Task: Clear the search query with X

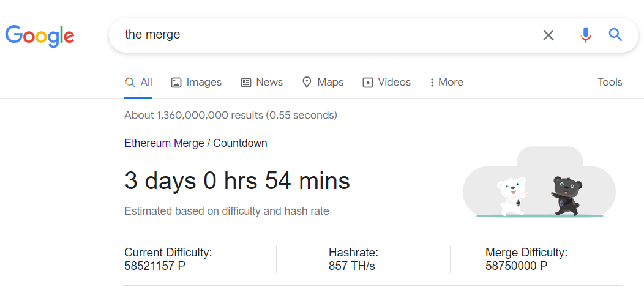Action: [549, 35]
